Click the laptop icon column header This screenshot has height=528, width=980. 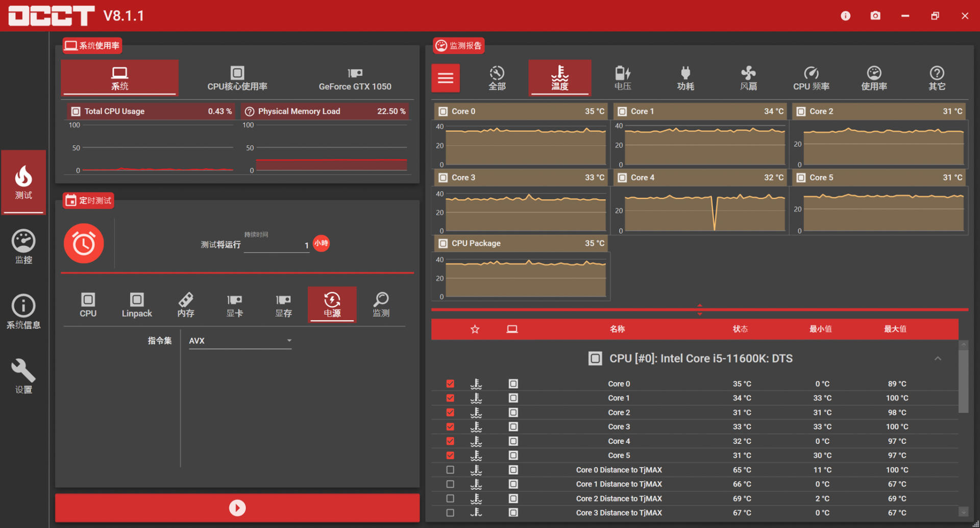[512, 329]
